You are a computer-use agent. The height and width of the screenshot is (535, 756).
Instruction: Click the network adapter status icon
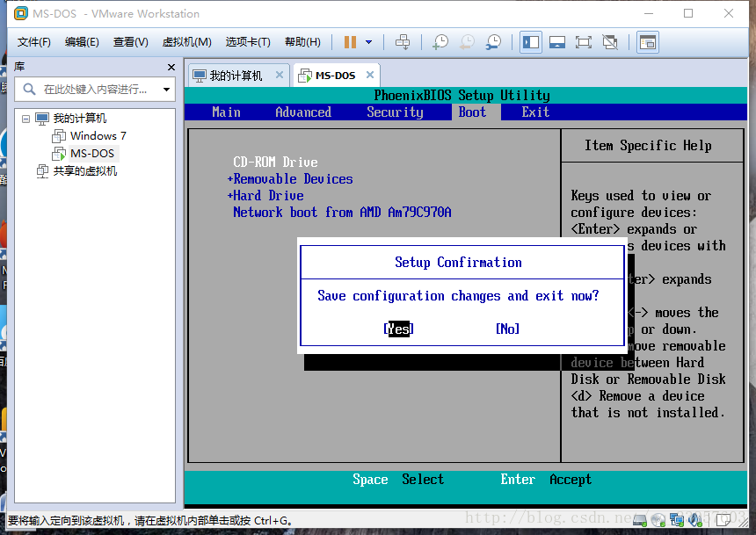coord(677,520)
